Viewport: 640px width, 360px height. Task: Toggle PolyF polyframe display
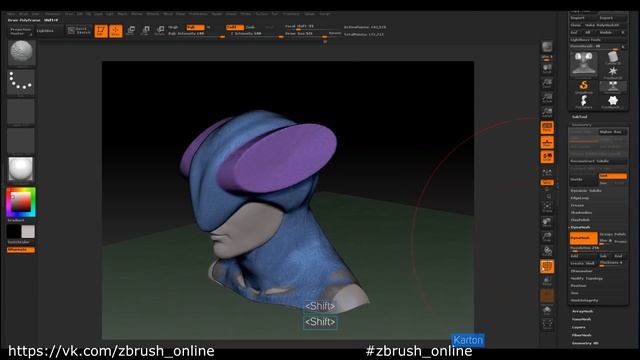[547, 267]
